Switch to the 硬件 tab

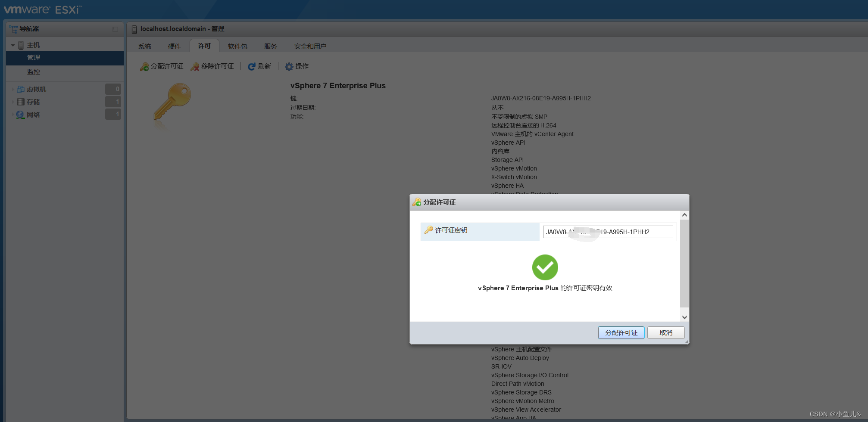point(175,46)
